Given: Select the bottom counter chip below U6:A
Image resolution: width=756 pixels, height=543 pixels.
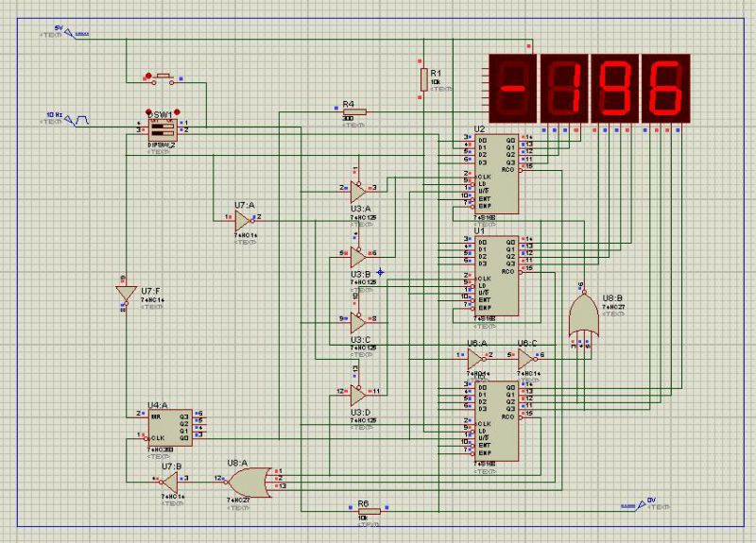Looking at the screenshot, I should pyautogui.click(x=496, y=421).
